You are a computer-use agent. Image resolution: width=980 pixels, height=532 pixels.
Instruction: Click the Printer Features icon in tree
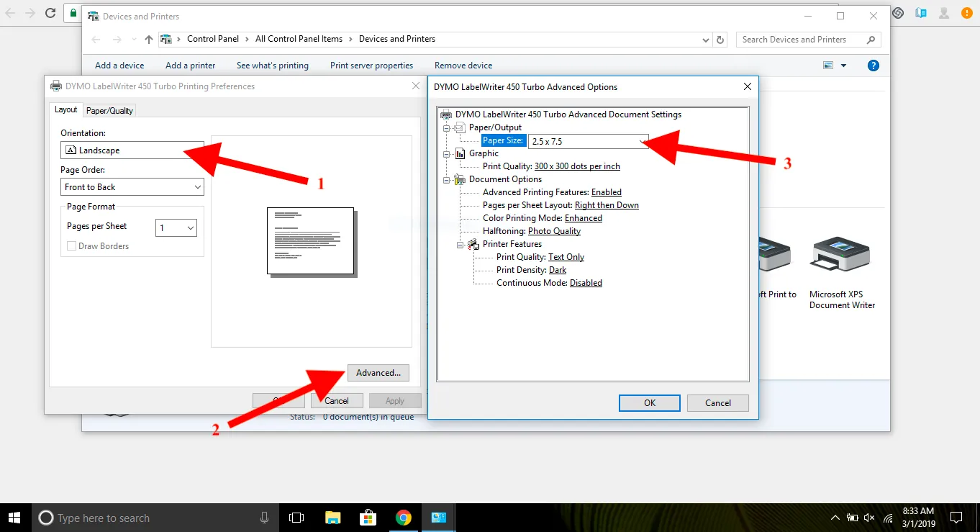tap(473, 244)
